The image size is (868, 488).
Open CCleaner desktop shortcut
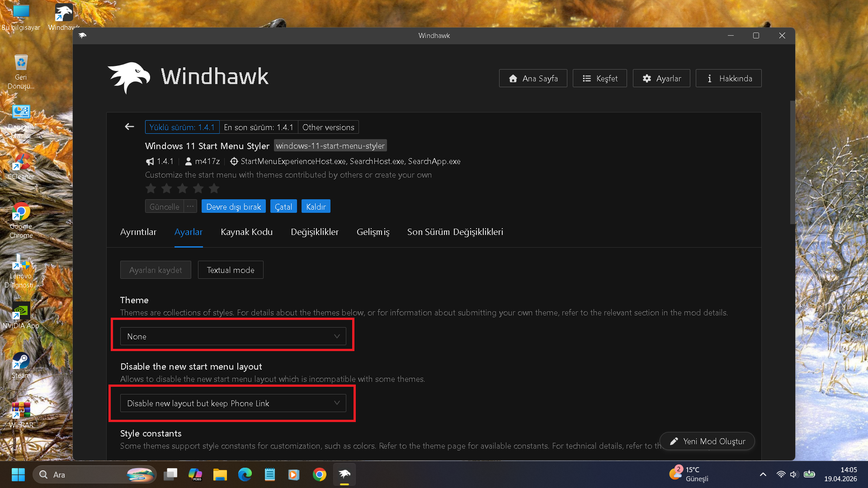tap(21, 166)
